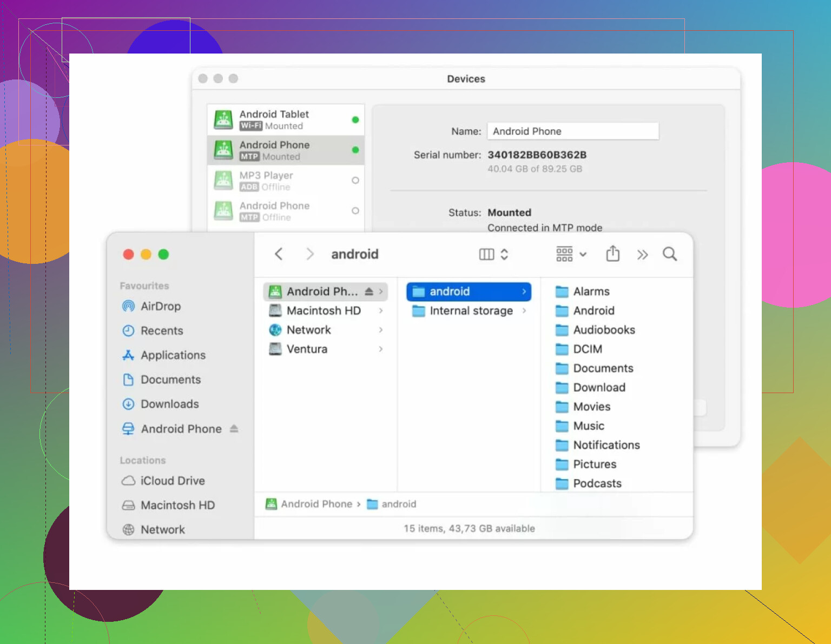Image resolution: width=831 pixels, height=644 pixels.
Task: Click offline Android Phone status circle
Action: click(355, 210)
